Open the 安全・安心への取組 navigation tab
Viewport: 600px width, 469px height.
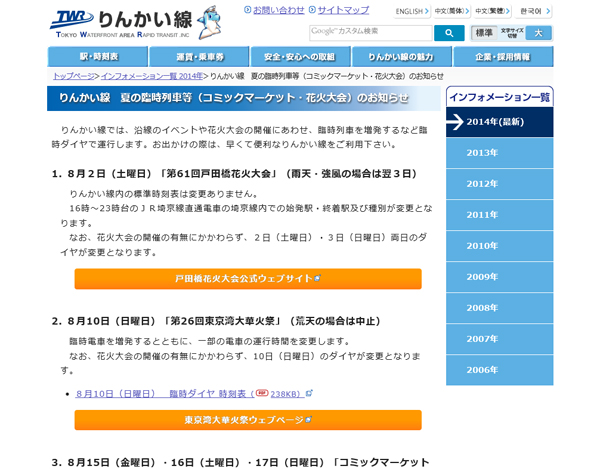coord(300,57)
